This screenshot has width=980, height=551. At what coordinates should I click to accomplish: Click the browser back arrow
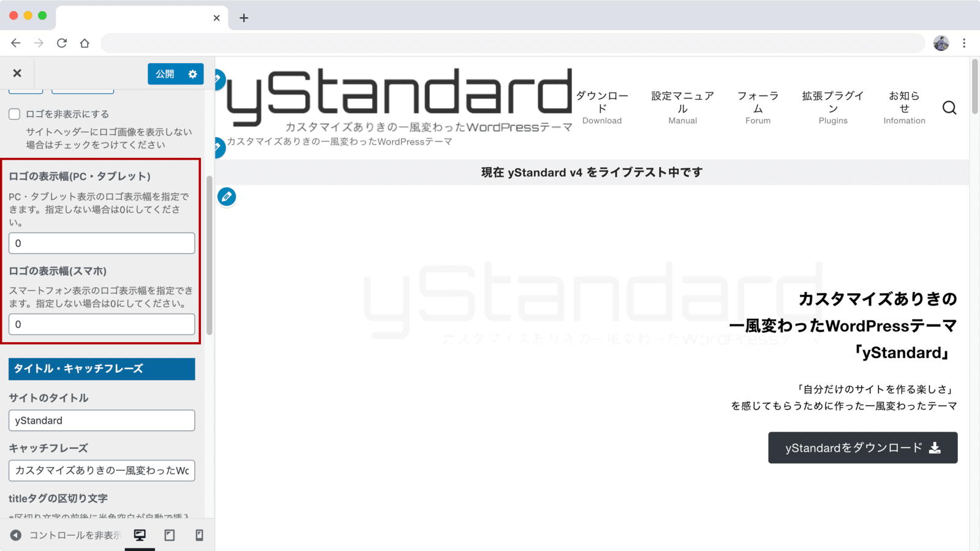click(x=16, y=43)
